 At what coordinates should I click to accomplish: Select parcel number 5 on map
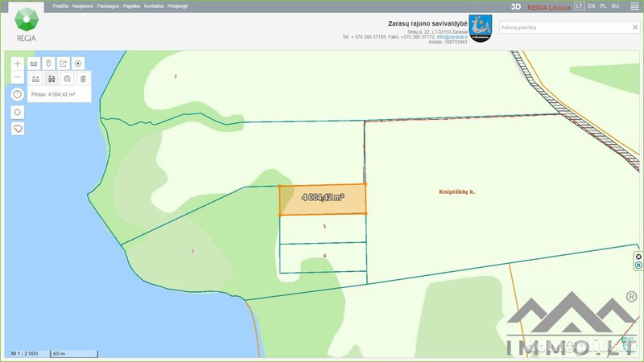tap(324, 227)
